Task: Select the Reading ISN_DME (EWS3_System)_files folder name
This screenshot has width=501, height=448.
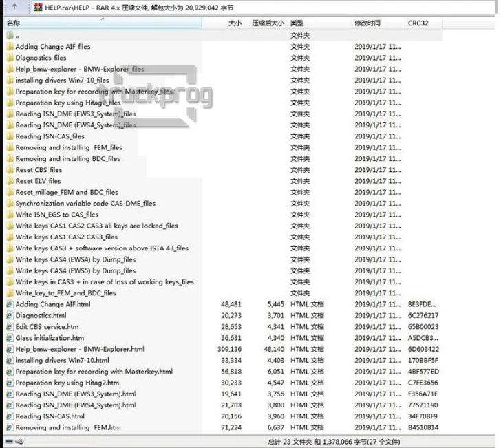Action: [x=76, y=114]
